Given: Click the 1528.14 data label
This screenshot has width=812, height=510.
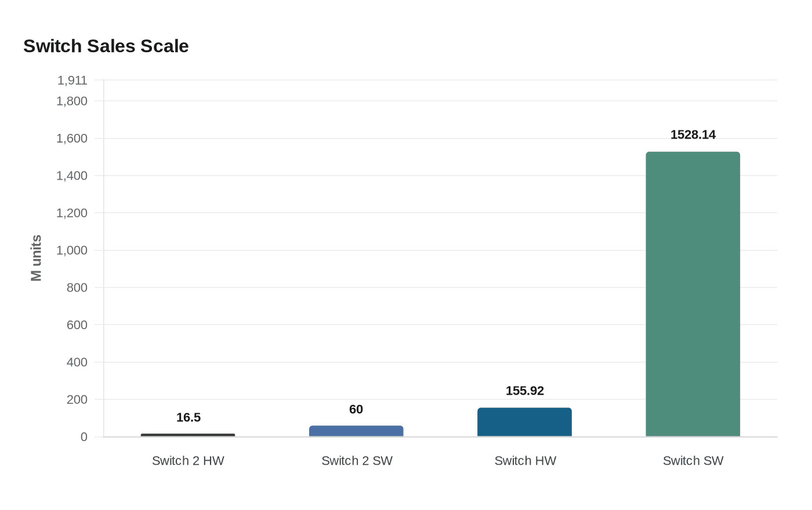Looking at the screenshot, I should point(693,134).
